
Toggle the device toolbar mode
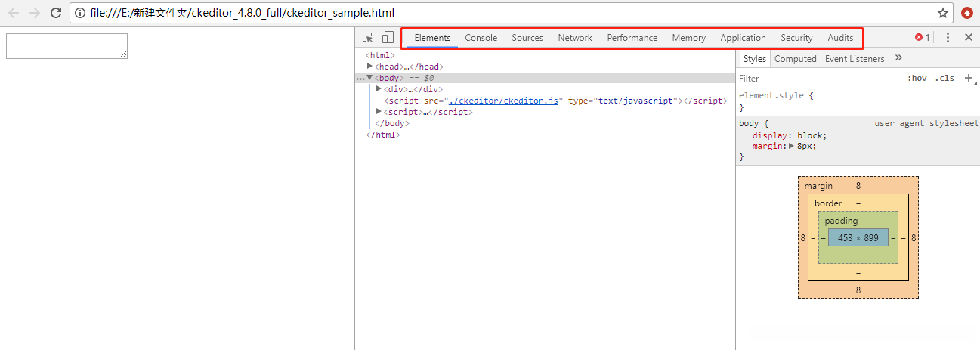pyautogui.click(x=388, y=38)
